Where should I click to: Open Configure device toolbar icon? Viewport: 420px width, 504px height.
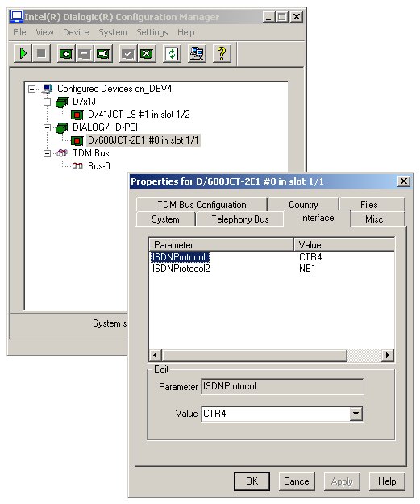103,54
